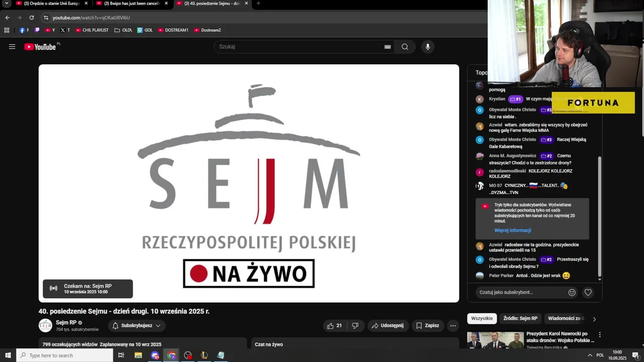Open the YouTube hamburger guide menu
The image size is (644, 362).
[x=12, y=47]
